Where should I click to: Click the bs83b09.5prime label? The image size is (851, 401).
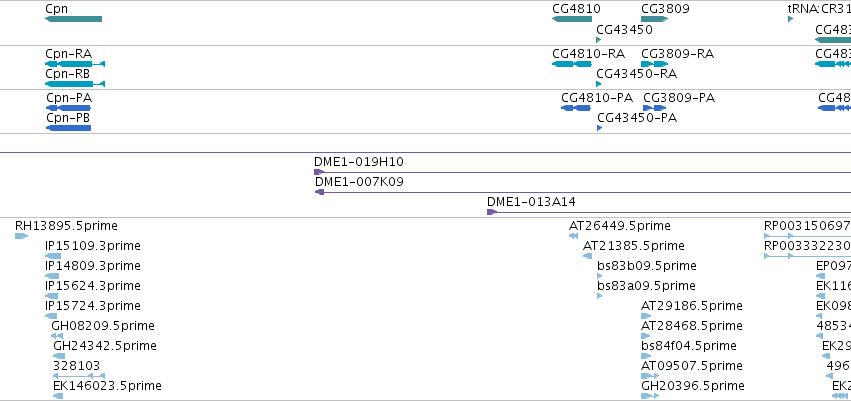(647, 266)
